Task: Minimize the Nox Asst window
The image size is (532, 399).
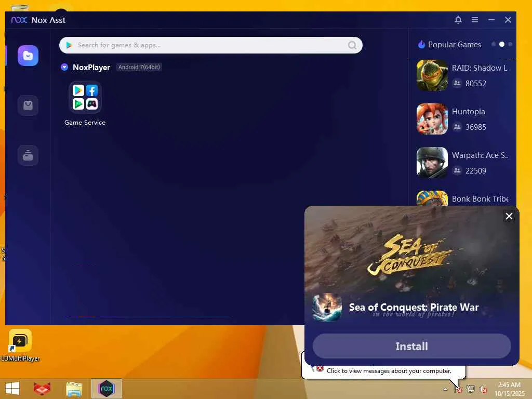Action: [x=491, y=20]
